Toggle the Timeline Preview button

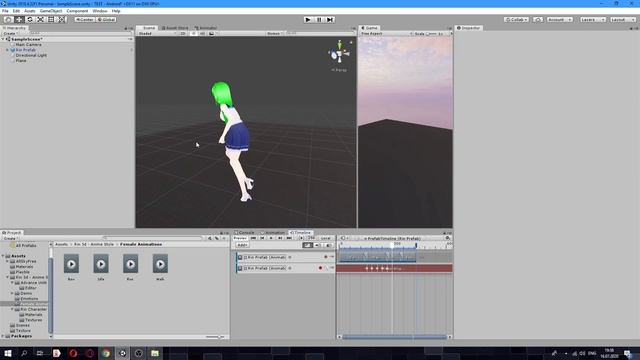tap(240, 238)
